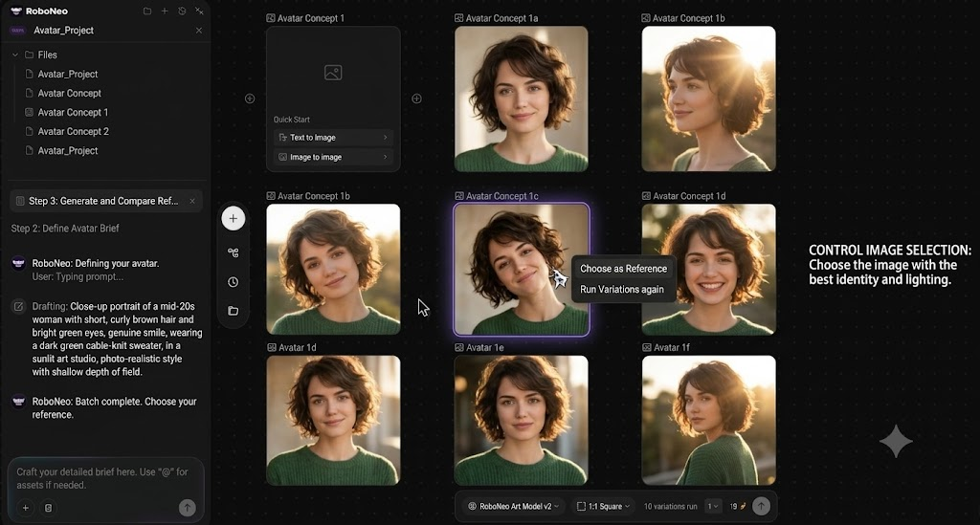Send the brief with the prompt arrow button
This screenshot has height=525, width=980.
pos(188,508)
